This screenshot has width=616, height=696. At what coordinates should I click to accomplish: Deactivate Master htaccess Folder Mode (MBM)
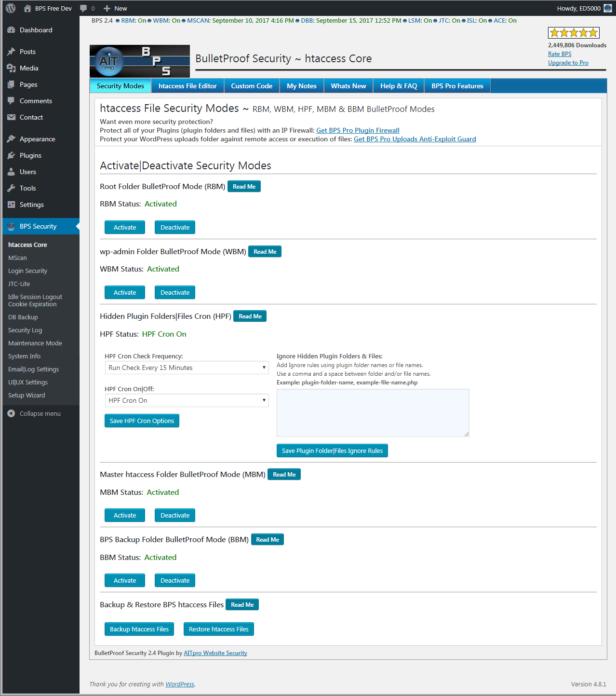click(x=175, y=515)
